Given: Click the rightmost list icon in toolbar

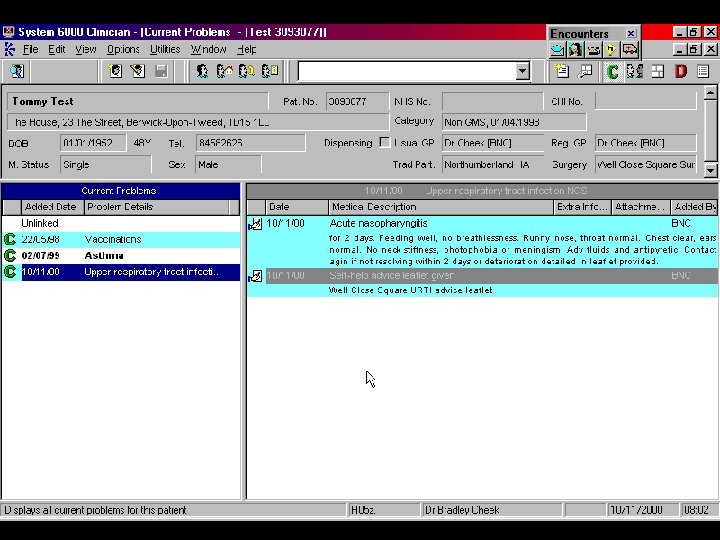Looking at the screenshot, I should pyautogui.click(x=704, y=71).
